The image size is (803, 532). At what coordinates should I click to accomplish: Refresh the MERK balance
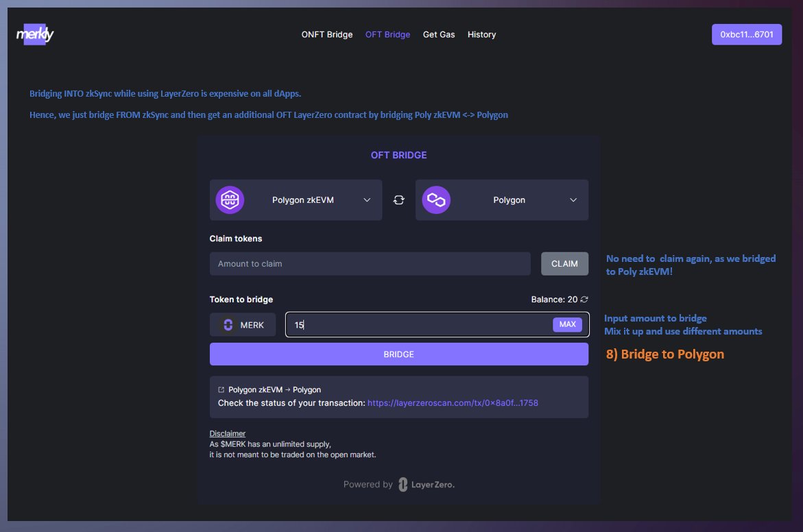click(x=584, y=299)
